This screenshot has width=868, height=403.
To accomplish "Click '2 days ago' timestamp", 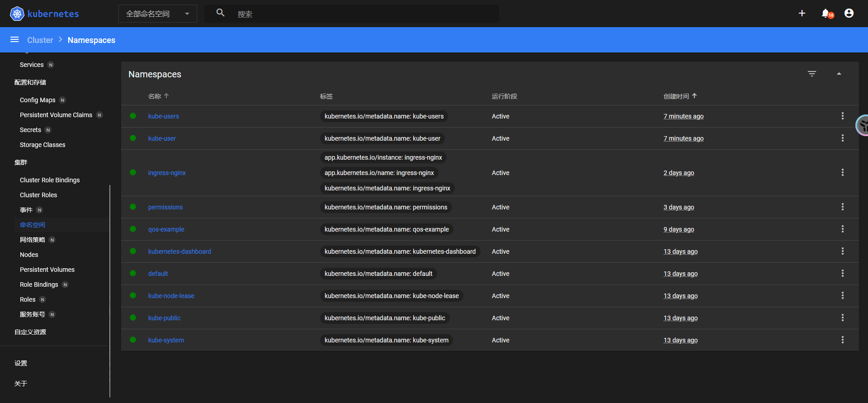I will [x=679, y=173].
